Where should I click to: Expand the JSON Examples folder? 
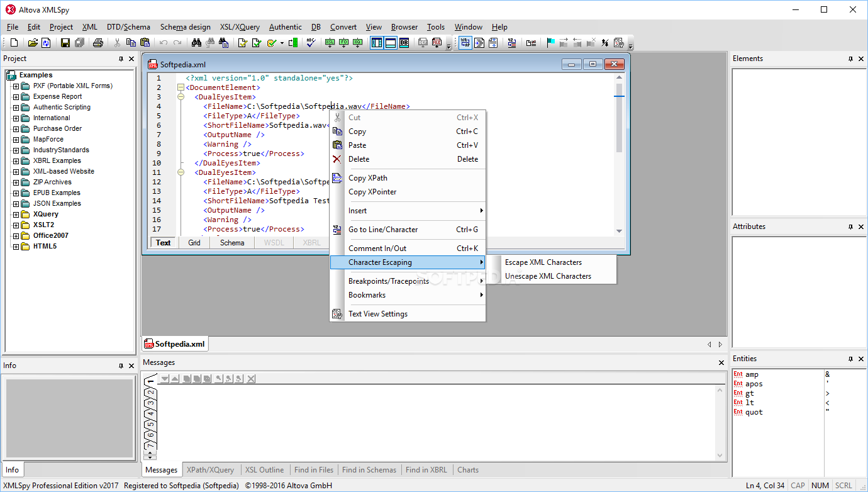click(16, 204)
